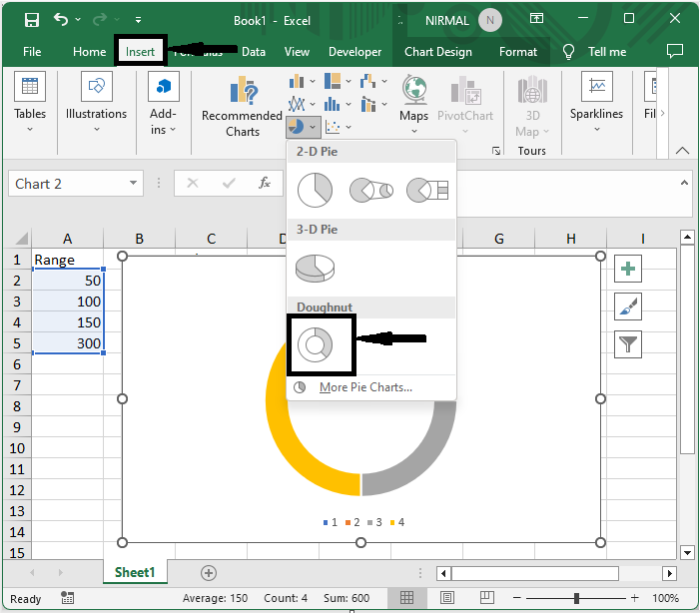Choose the Bar of Pie chart
The height and width of the screenshot is (613, 700).
tap(427, 191)
